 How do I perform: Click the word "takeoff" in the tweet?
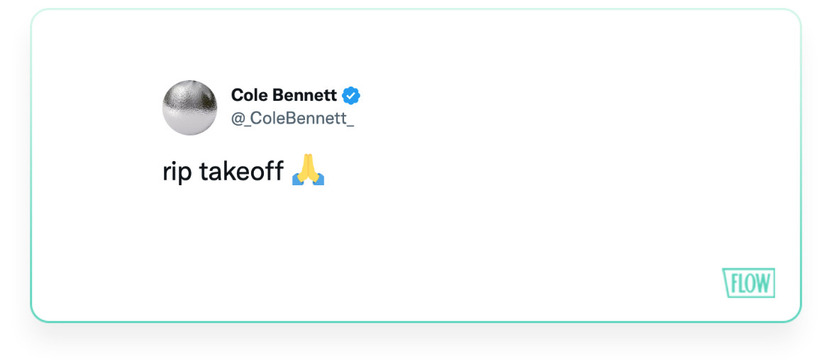point(241,171)
